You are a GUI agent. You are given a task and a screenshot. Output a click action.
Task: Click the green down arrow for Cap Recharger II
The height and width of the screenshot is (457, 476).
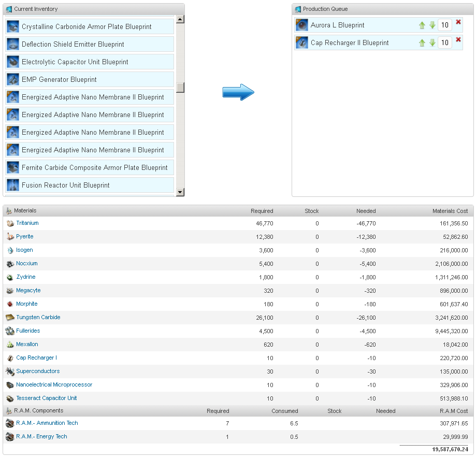(432, 43)
